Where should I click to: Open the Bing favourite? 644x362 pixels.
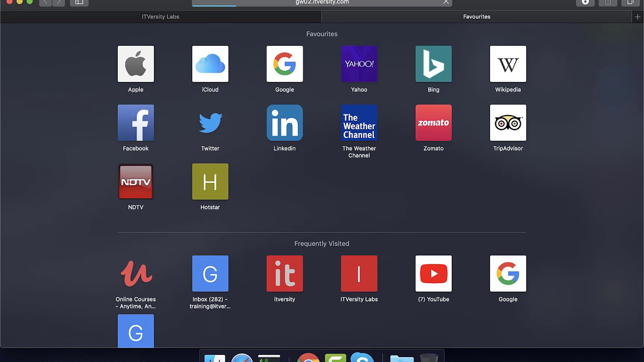coord(433,64)
